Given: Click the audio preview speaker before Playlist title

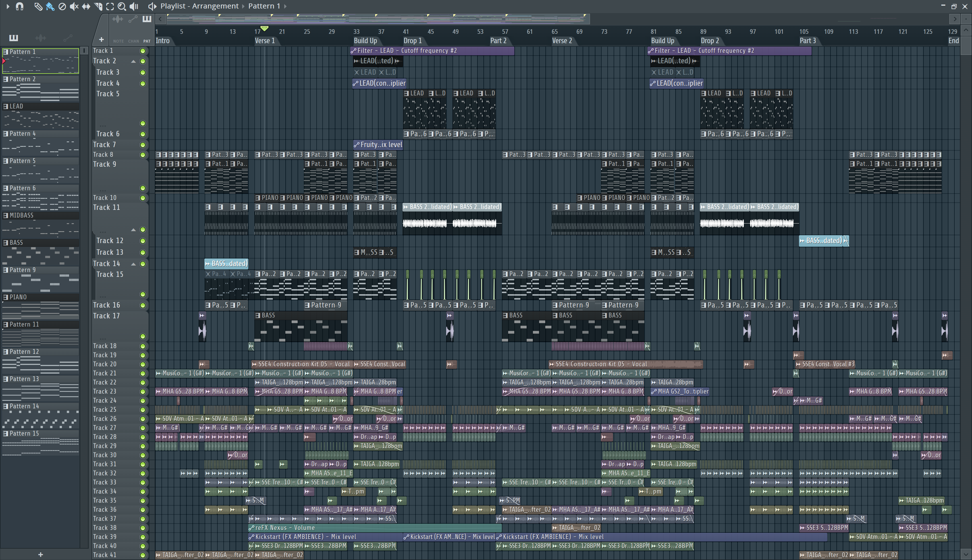Looking at the screenshot, I should (152, 6).
